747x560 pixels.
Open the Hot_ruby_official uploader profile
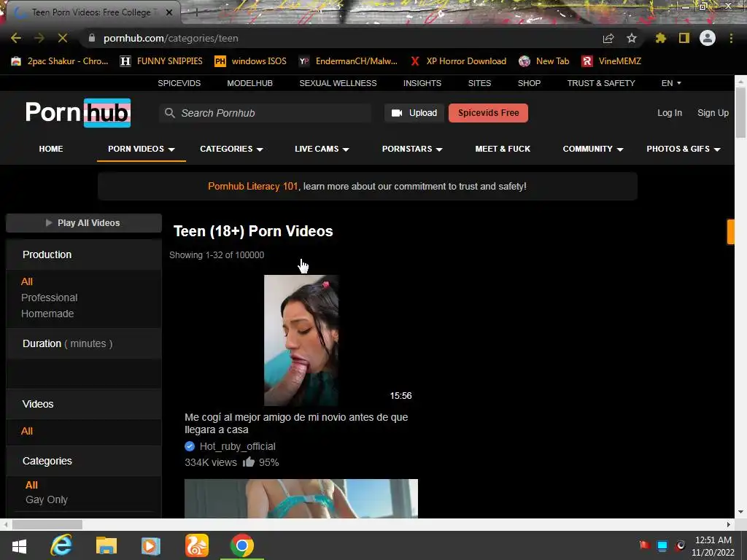237,446
